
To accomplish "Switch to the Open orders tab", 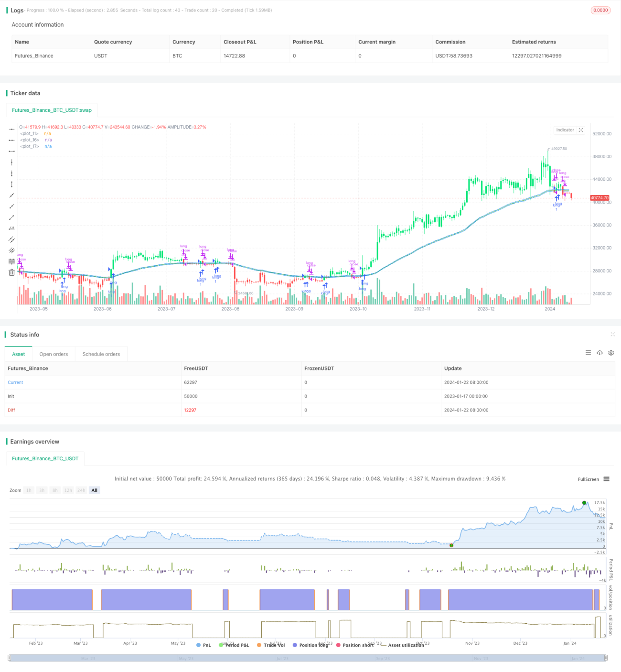I will pos(54,354).
